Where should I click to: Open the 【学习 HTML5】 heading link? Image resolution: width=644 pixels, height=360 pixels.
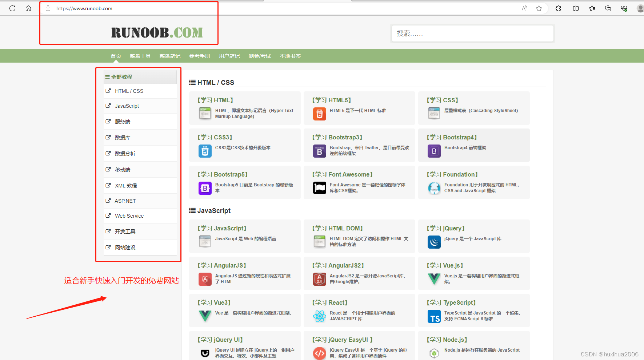tap(332, 100)
